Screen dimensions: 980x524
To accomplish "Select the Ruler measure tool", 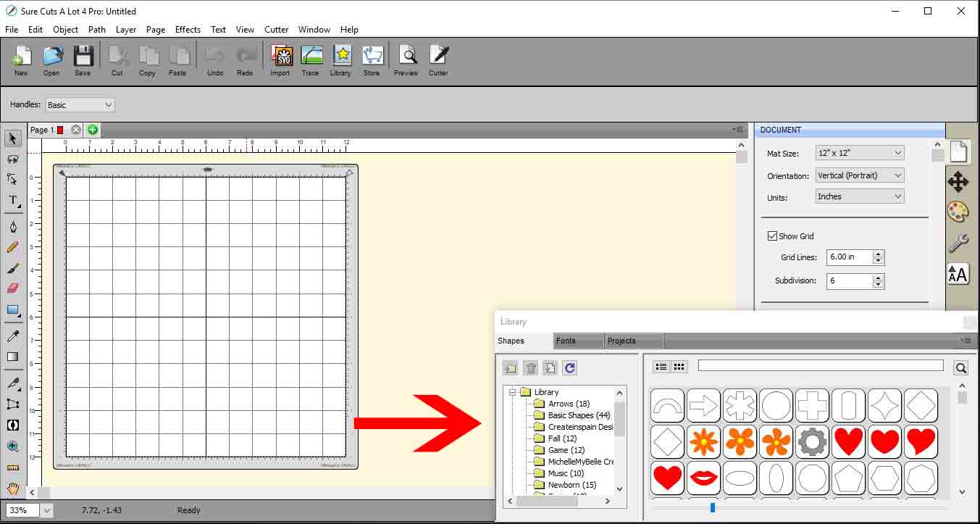I will tap(13, 468).
